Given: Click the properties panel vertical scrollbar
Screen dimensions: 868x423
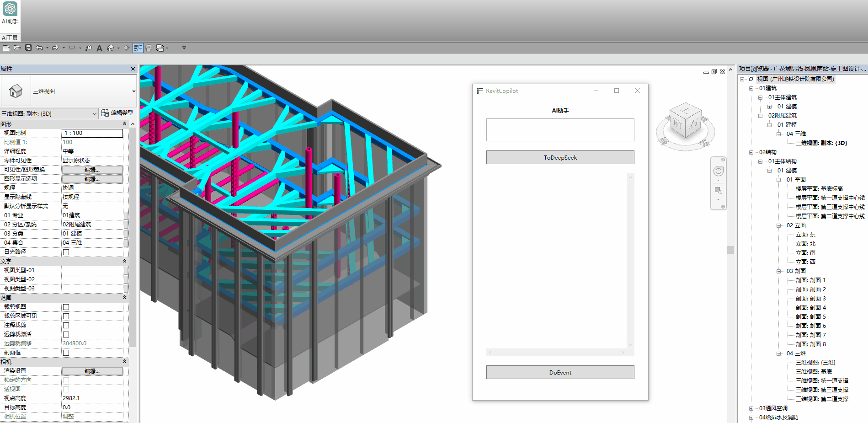Looking at the screenshot, I should pos(133,238).
